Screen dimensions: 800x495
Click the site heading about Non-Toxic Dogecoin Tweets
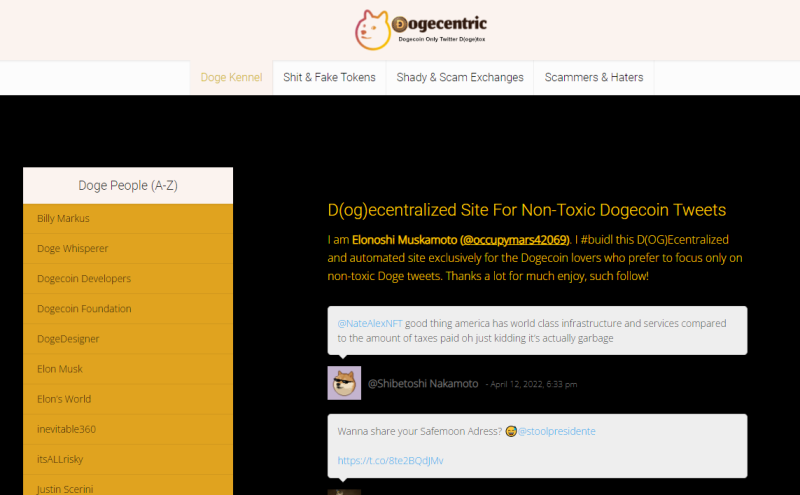527,210
